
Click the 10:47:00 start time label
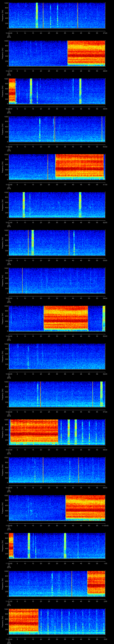point(9,71)
